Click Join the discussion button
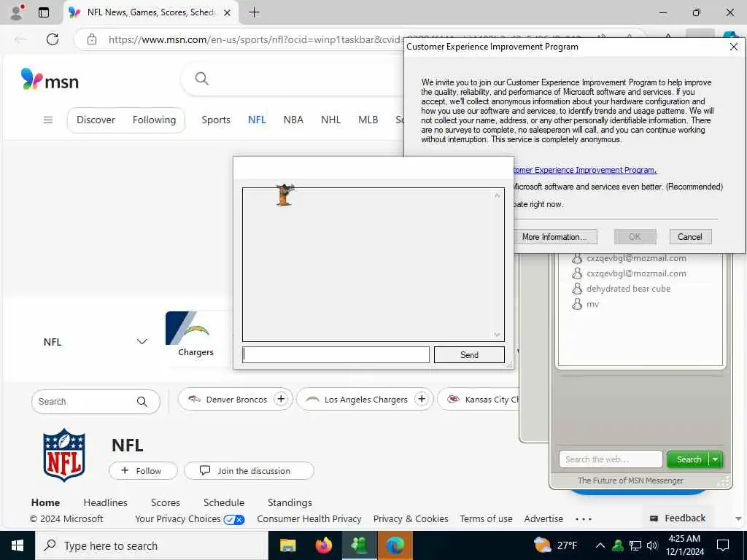This screenshot has width=747, height=560. tap(249, 471)
